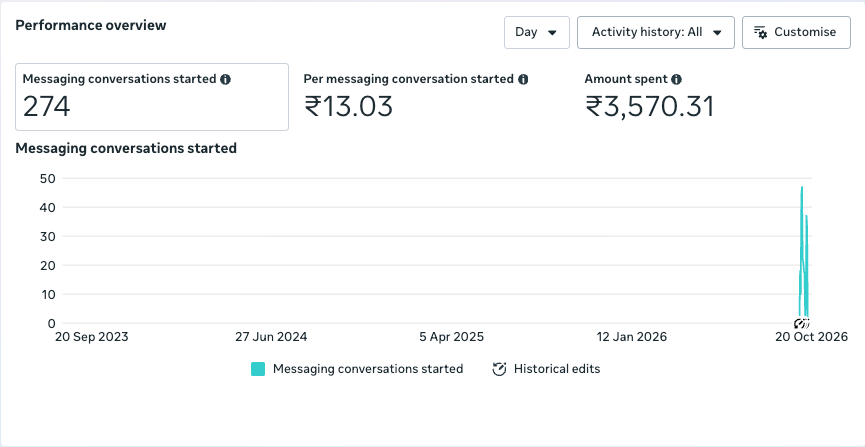Open the Activity history: All dropdown
This screenshot has height=447, width=865.
click(656, 33)
